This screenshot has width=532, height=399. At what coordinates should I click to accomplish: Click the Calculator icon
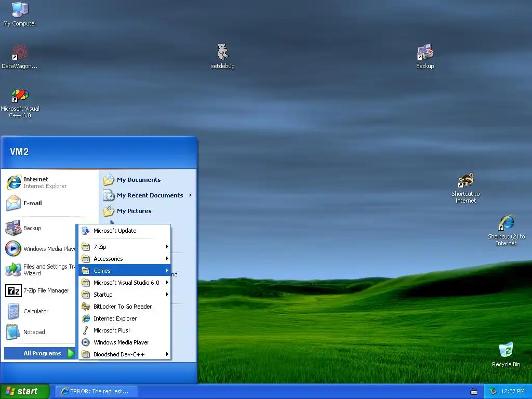coord(13,311)
